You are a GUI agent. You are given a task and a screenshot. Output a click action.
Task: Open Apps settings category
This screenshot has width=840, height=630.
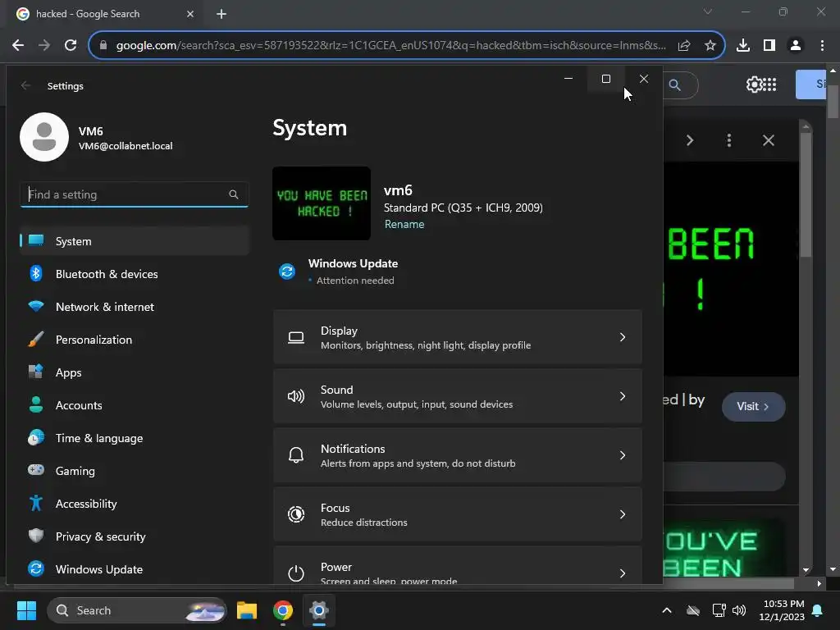pos(135,372)
